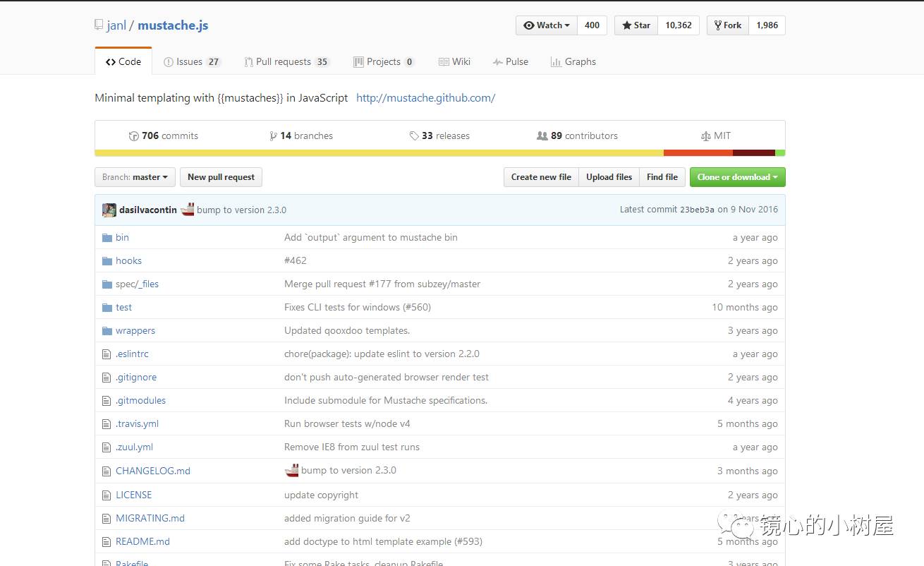
Task: Click Upload files button
Action: [609, 177]
